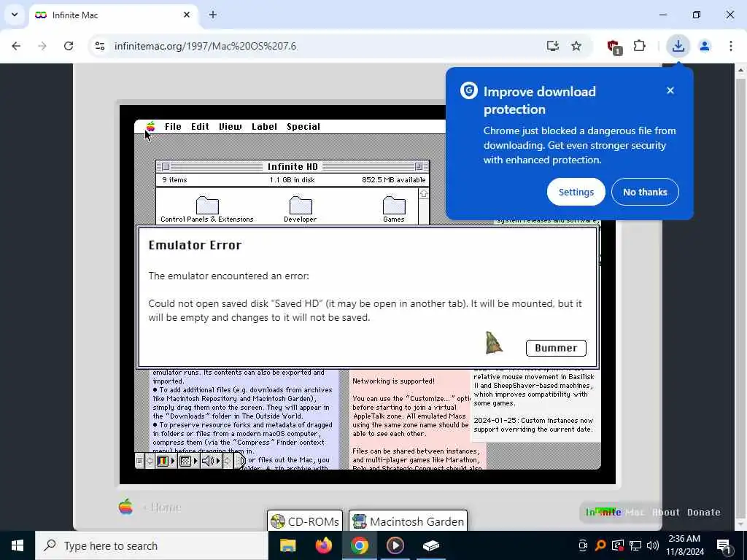Screen dimensions: 747x560
Task: Open monitor color depth Control Strip module
Action: (166, 461)
